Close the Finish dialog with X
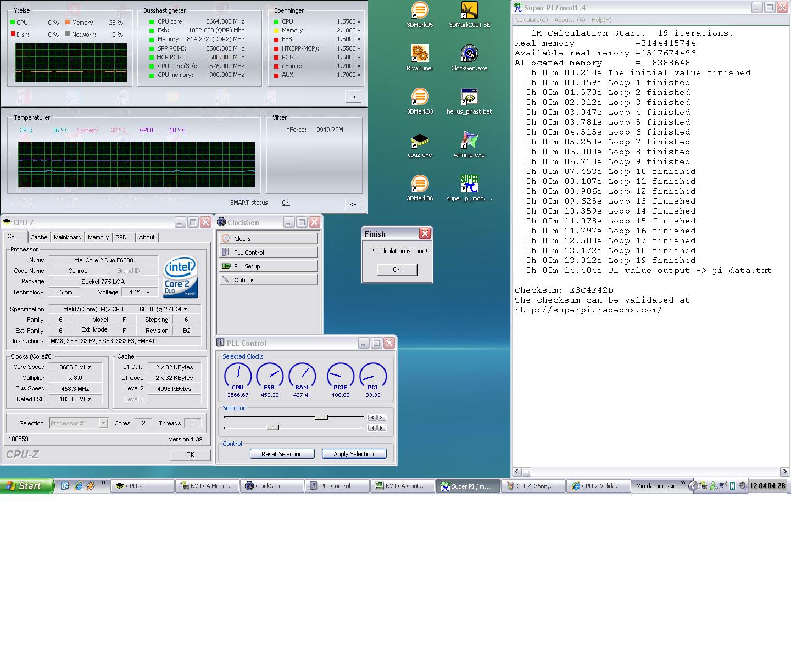The width and height of the screenshot is (791, 672). coord(425,234)
